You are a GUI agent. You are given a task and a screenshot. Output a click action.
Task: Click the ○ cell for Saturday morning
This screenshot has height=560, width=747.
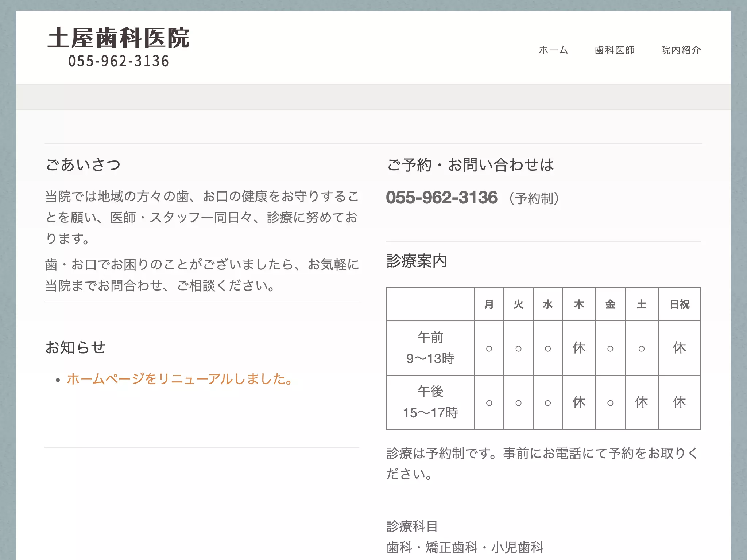(x=642, y=349)
